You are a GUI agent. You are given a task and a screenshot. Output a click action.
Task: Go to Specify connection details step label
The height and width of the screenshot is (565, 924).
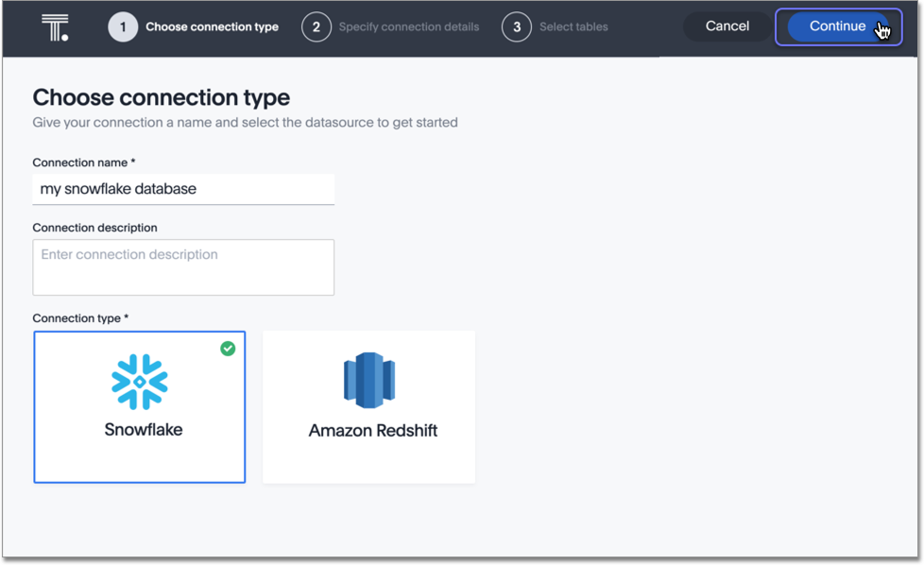pos(408,27)
